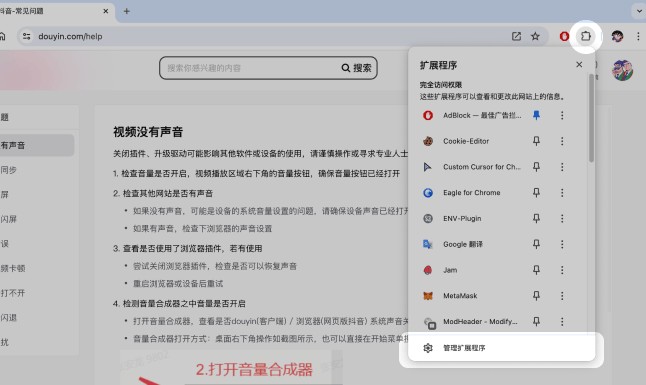
Task: Open the open-in-app icon in address bar
Action: (x=516, y=36)
